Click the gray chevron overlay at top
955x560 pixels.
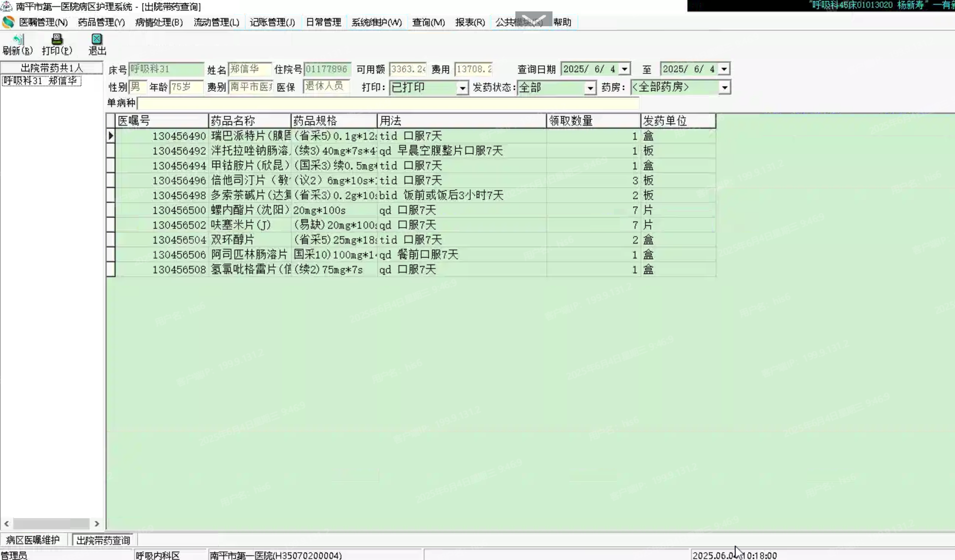pyautogui.click(x=533, y=19)
